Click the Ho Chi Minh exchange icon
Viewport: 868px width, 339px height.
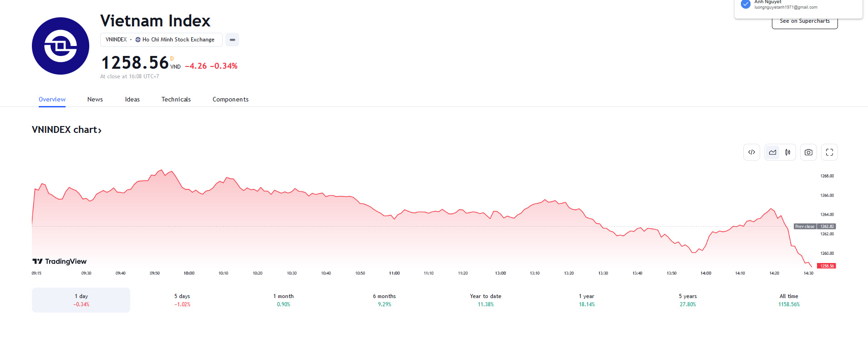[x=138, y=40]
